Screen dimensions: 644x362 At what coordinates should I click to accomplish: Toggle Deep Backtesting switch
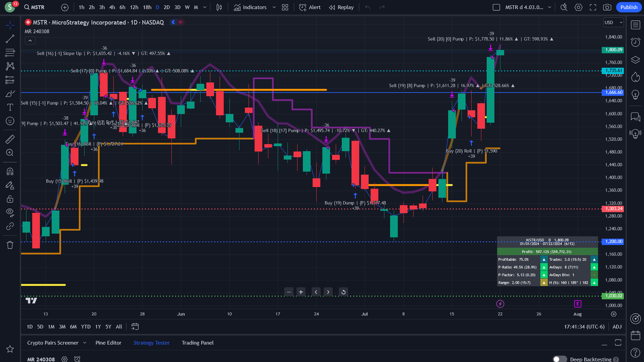560,359
